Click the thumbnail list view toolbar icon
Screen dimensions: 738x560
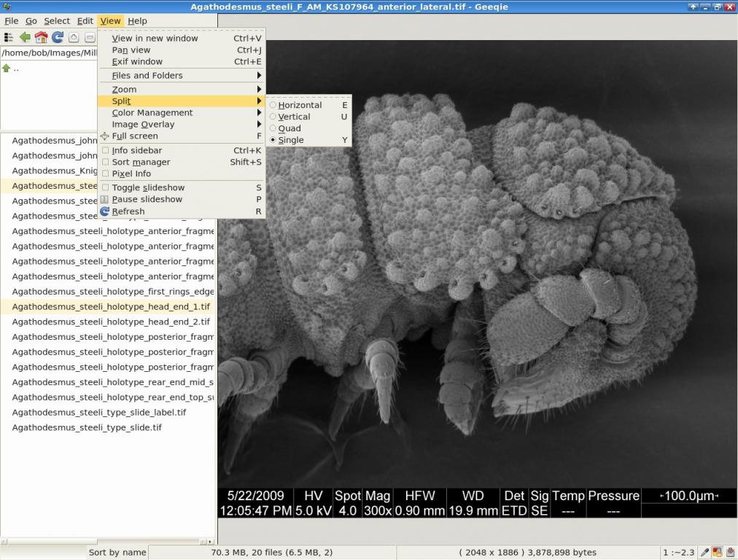click(9, 37)
